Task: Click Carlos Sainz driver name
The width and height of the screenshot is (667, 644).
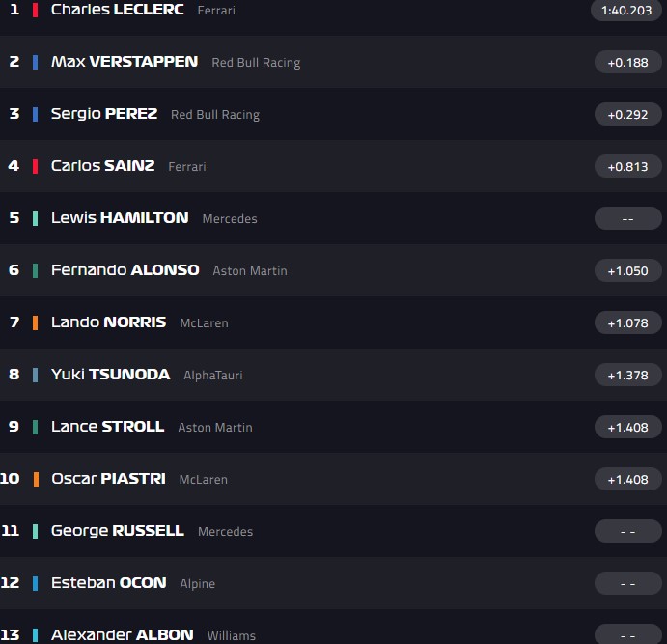Action: 102,166
